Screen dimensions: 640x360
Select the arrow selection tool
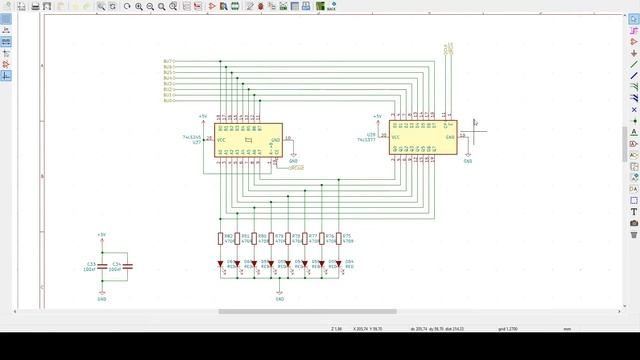point(633,19)
